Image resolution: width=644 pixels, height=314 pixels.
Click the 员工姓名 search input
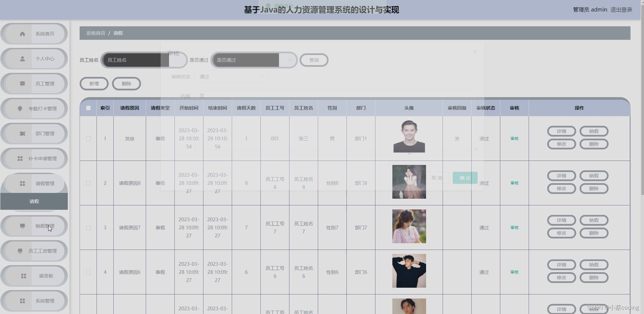click(x=144, y=60)
